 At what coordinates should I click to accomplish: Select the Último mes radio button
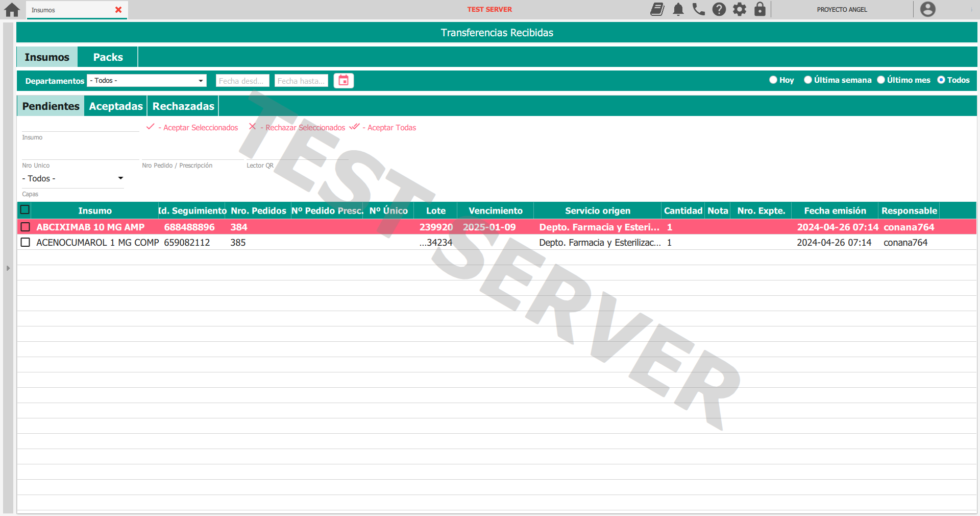coord(881,80)
